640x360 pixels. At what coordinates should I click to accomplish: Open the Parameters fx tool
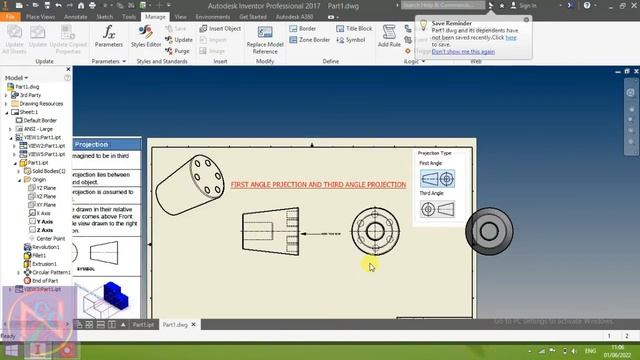[109, 36]
